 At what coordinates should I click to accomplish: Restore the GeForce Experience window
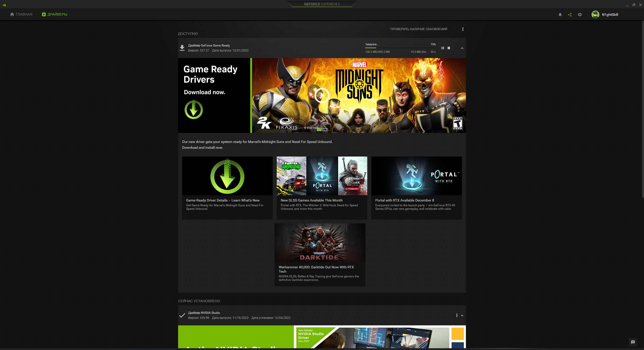coord(634,5)
